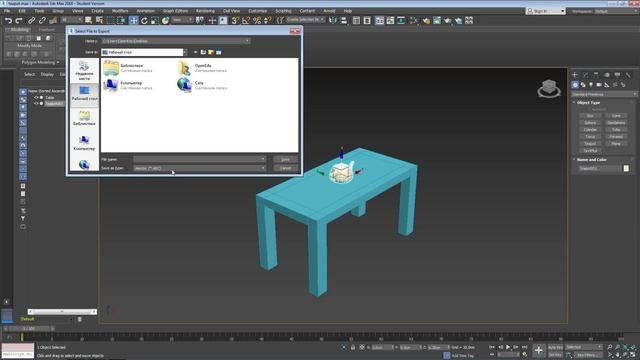This screenshot has width=640, height=360.
Task: Click the Redo arrow in the main toolbar
Action: [19, 20]
